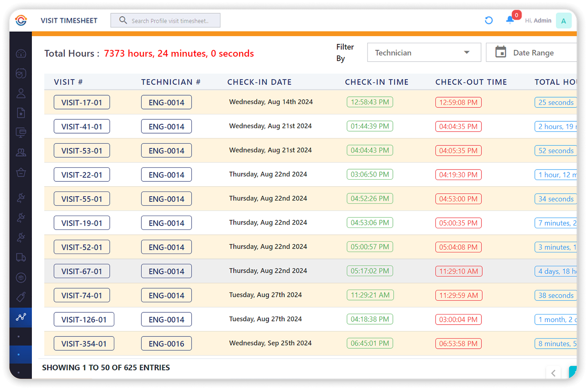The width and height of the screenshot is (588, 390).
Task: Click date 'Wednesday, Sep 25th 2024'
Action: pos(270,343)
